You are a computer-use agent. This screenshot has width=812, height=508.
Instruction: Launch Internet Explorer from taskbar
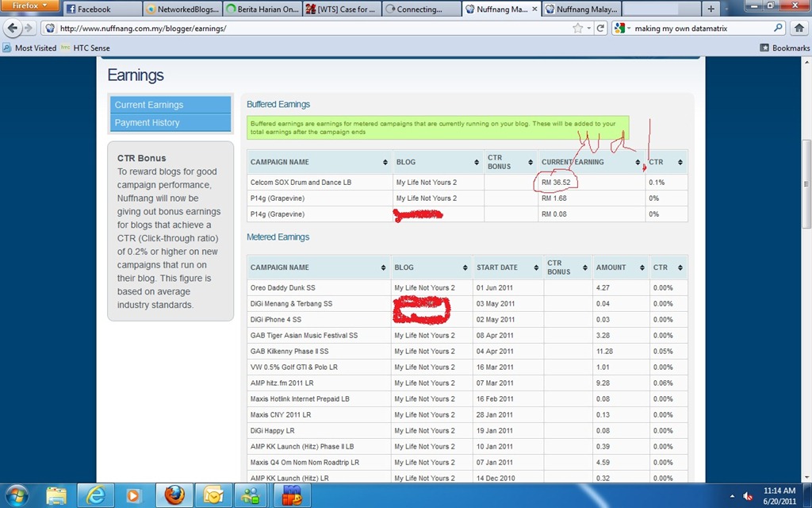click(95, 495)
